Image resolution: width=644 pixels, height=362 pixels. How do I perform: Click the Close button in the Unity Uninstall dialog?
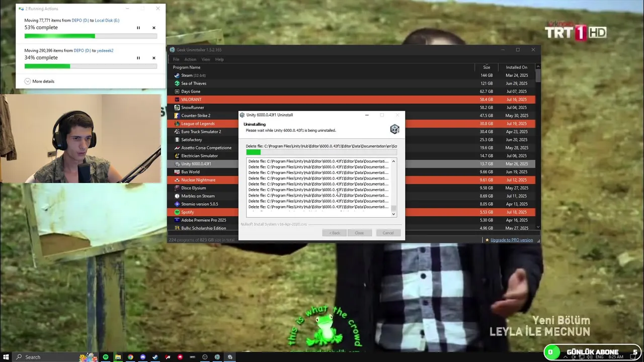point(359,233)
